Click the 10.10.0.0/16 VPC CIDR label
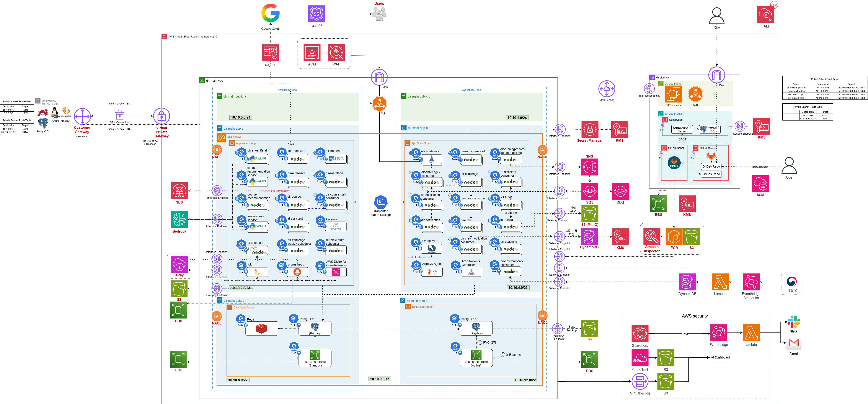Screen dimensions: 868x404 [379, 379]
